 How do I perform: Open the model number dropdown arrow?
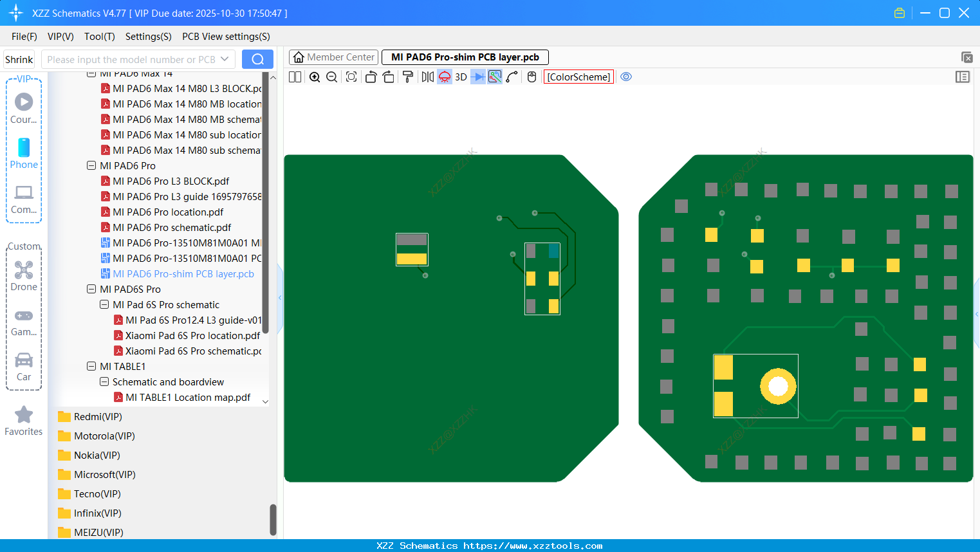[223, 59]
